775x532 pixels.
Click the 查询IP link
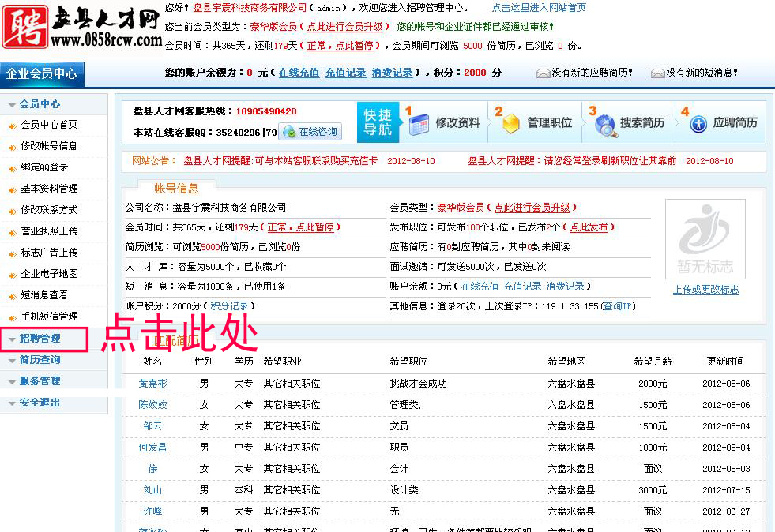click(617, 306)
